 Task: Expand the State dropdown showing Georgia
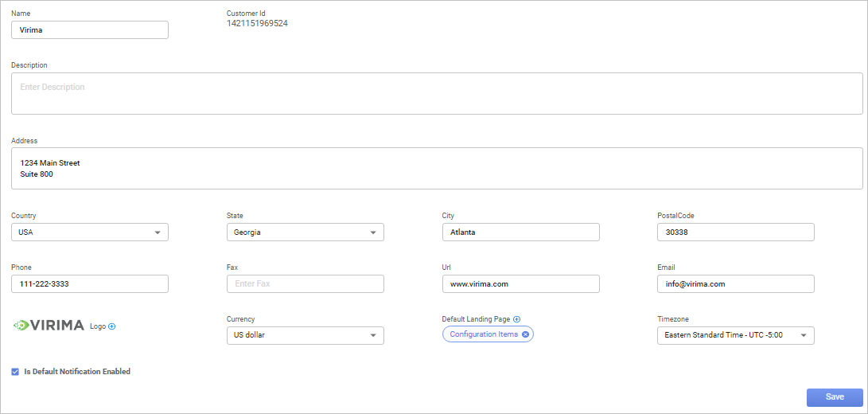[305, 232]
